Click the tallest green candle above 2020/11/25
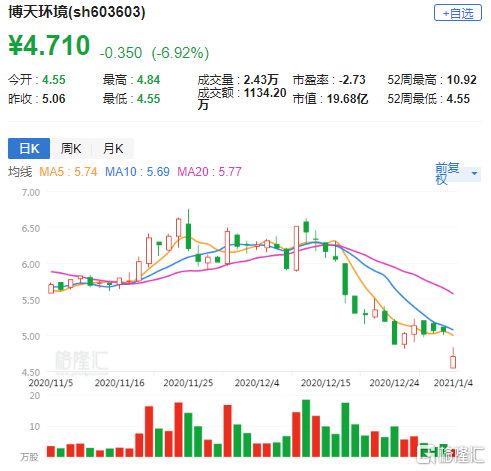Image resolution: width=491 pixels, height=471 pixels. tap(188, 236)
